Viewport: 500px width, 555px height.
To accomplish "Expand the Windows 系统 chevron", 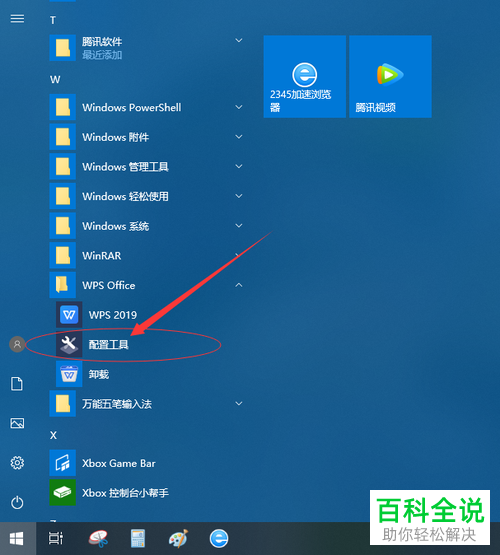I will pyautogui.click(x=239, y=225).
